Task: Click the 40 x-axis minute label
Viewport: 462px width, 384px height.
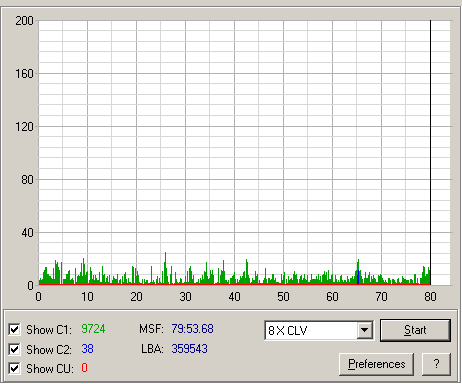Action: coord(234,297)
